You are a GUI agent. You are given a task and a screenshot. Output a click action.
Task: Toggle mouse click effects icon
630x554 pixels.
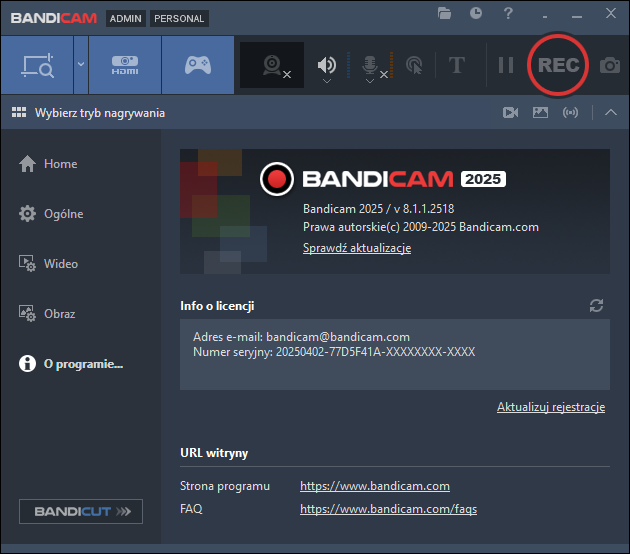[x=414, y=65]
